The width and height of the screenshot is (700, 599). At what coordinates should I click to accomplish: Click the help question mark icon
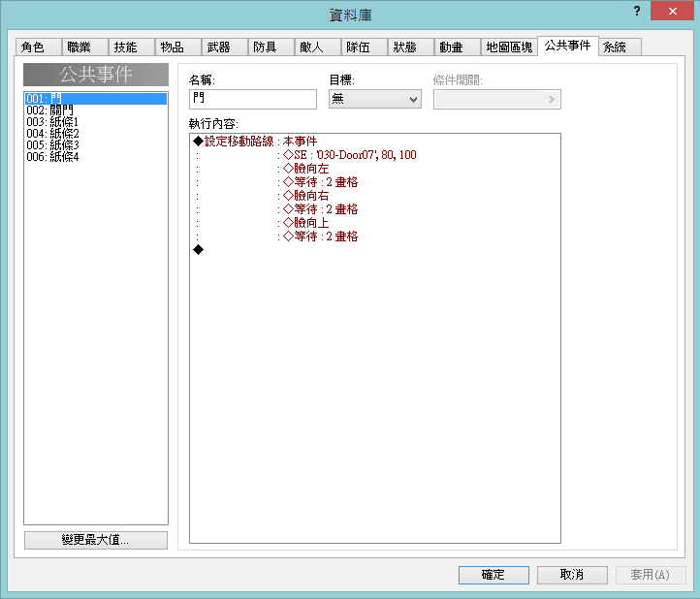click(x=637, y=9)
